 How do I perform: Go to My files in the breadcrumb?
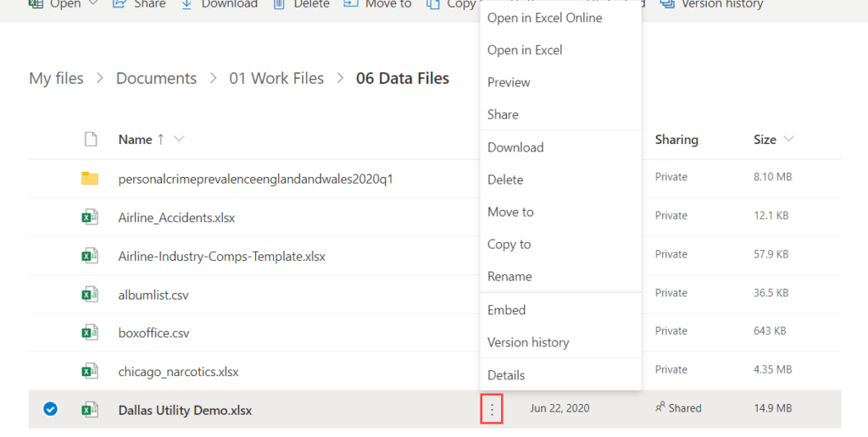(x=56, y=79)
